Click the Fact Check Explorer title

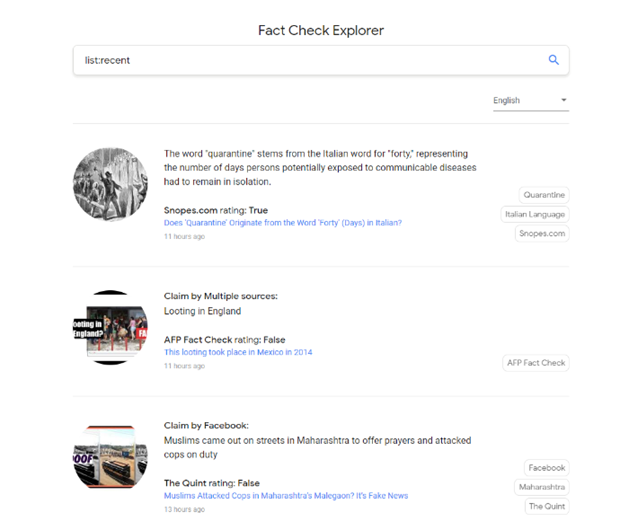320,30
